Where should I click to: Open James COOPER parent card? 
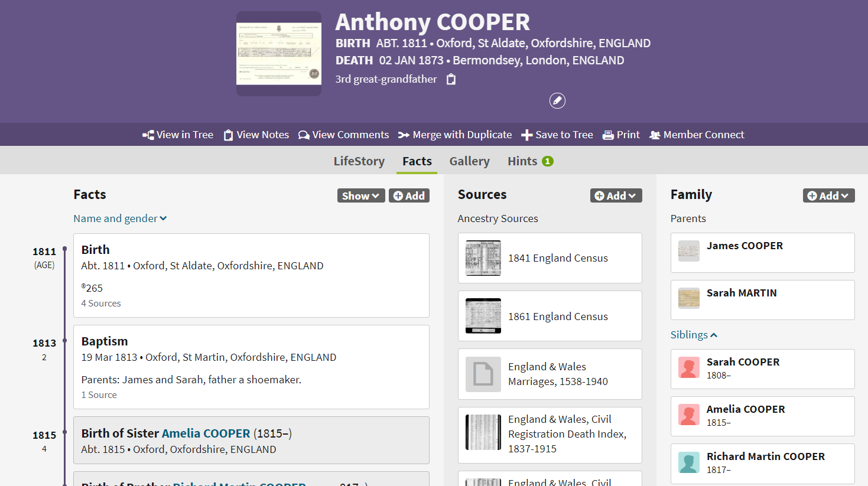763,253
